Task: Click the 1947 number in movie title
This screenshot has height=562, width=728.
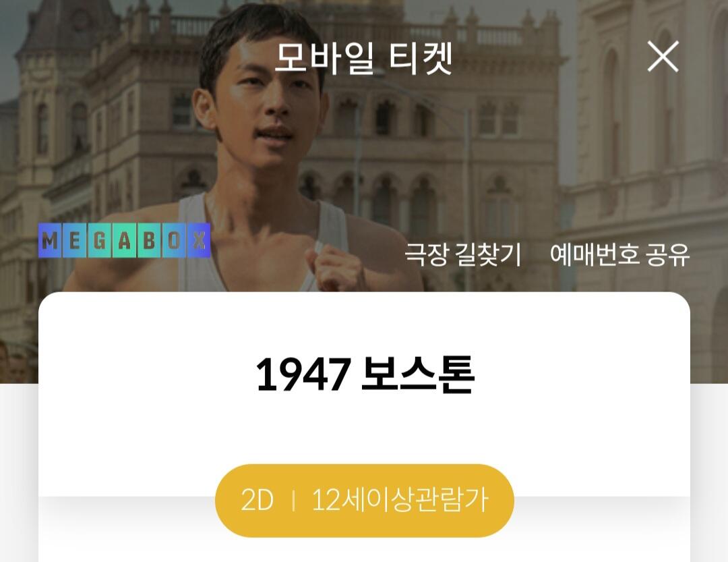Action: click(303, 374)
